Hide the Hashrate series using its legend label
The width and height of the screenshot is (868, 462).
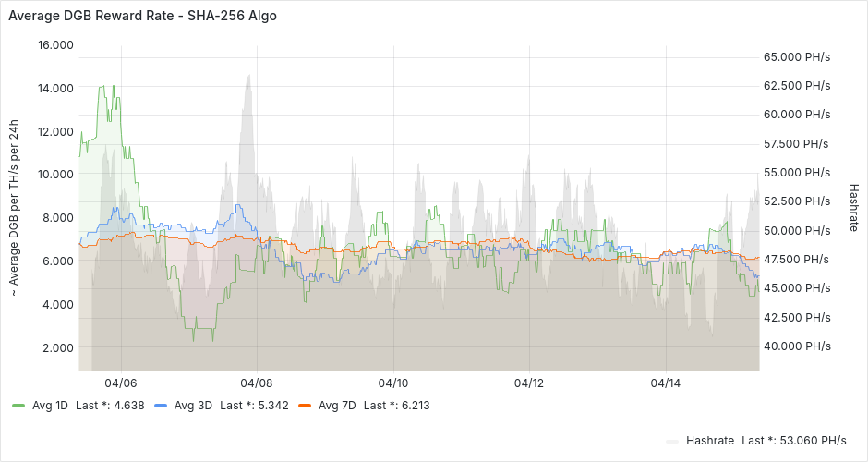coord(709,441)
